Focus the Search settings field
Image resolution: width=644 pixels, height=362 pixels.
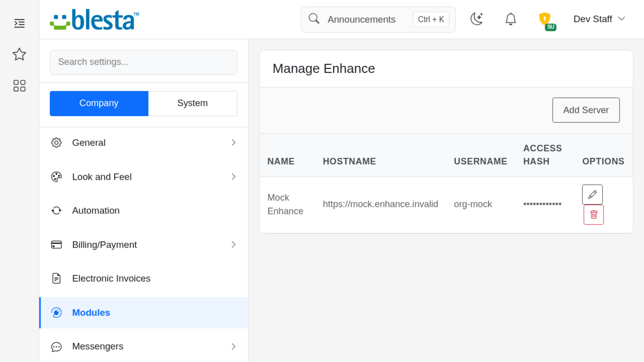[x=144, y=62]
